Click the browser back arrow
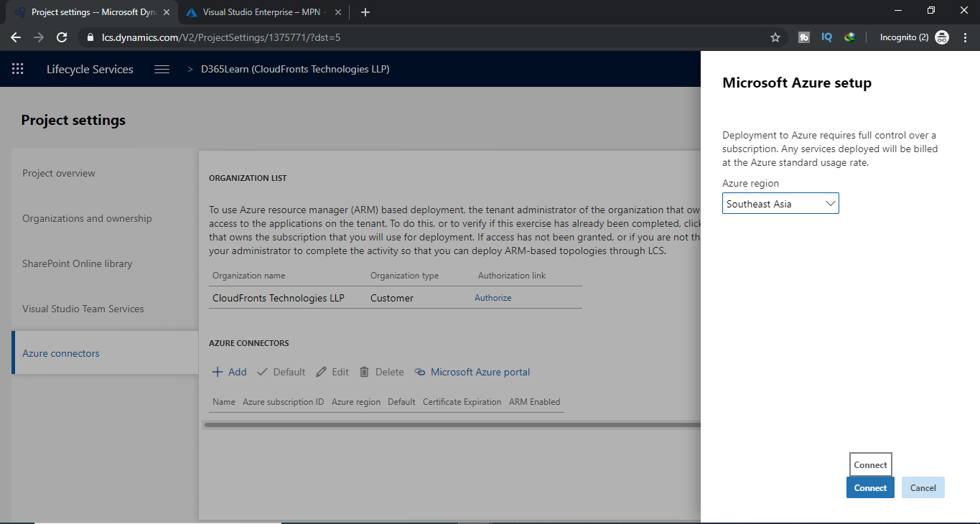Screen dimensions: 980x524 (x=16, y=37)
